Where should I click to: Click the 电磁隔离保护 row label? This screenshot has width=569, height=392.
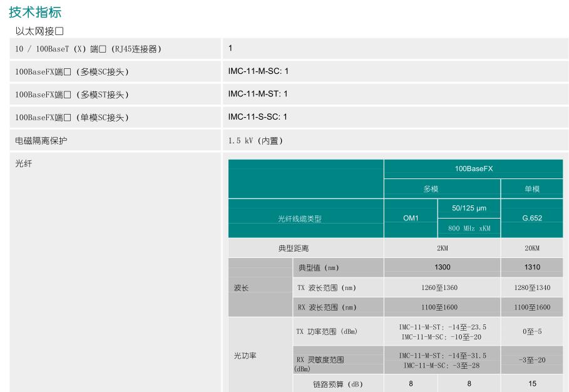click(41, 141)
